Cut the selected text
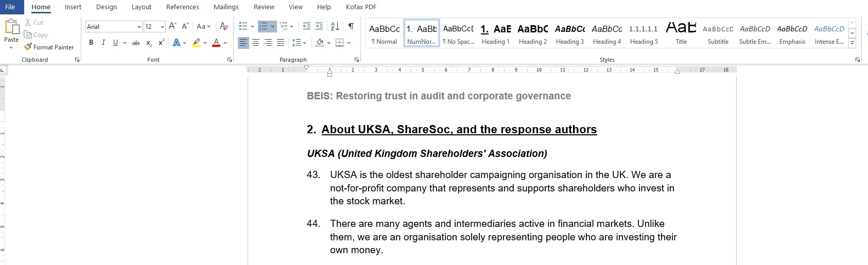The height and width of the screenshot is (265, 868). pos(34,23)
